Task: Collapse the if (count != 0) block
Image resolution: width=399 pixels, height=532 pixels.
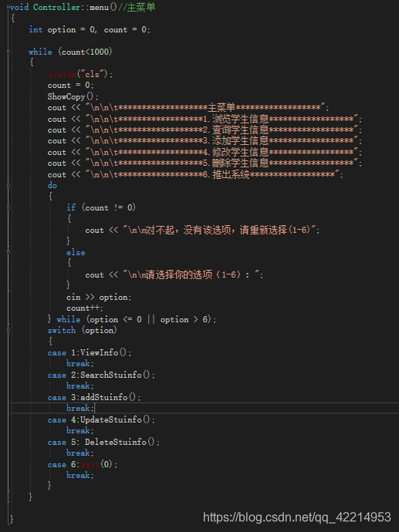Action: [x=8, y=207]
